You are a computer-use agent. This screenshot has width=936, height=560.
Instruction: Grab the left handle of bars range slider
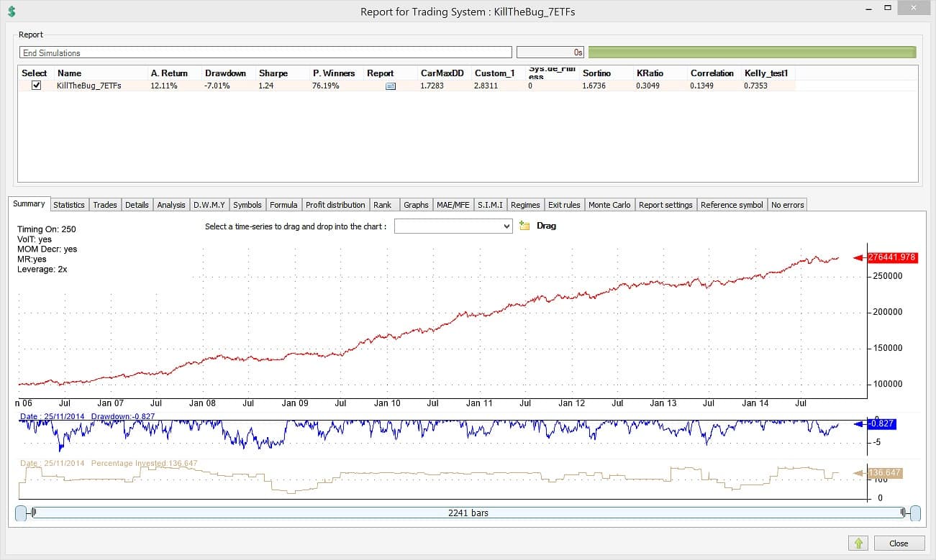pyautogui.click(x=21, y=513)
